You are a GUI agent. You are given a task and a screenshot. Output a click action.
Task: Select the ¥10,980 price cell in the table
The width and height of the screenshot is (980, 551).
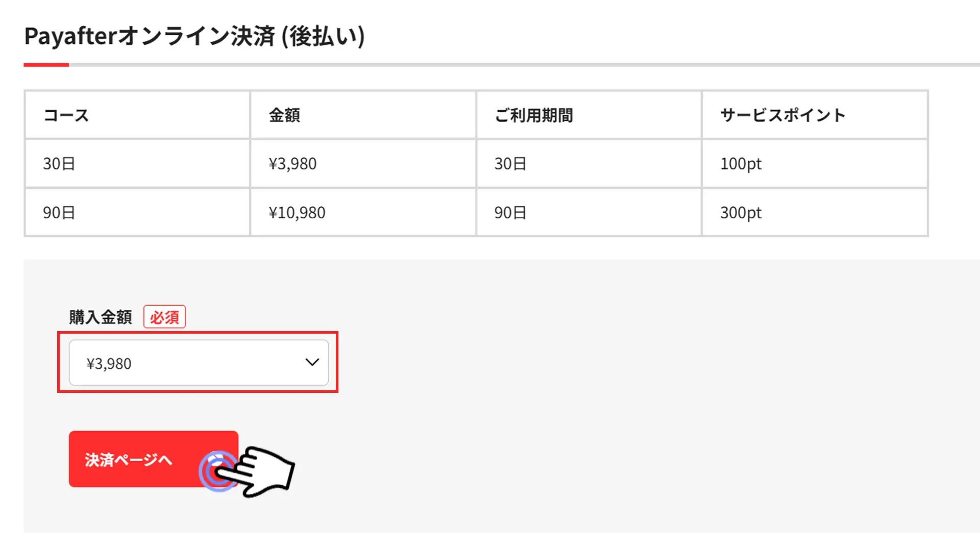coord(363,212)
